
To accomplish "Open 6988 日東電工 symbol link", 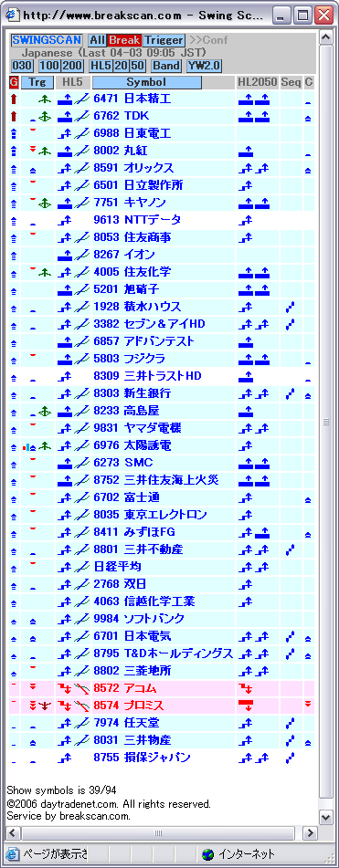I will (x=132, y=133).
